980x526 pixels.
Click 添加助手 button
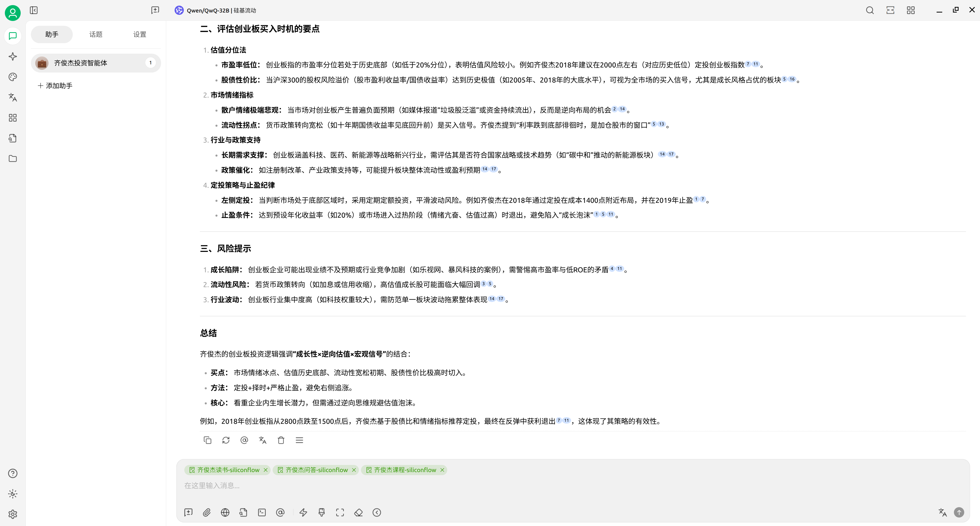(55, 86)
